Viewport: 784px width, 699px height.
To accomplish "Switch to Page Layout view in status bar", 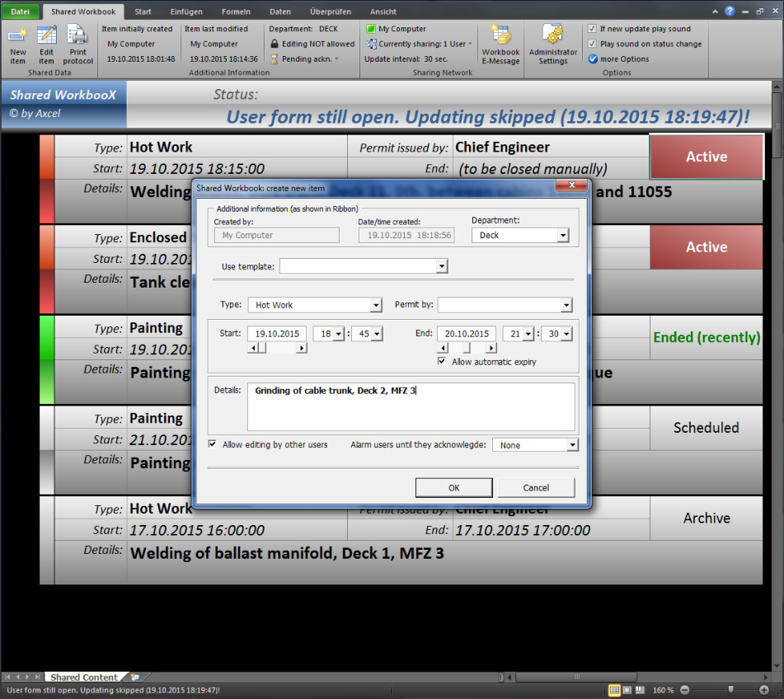I will click(x=627, y=690).
